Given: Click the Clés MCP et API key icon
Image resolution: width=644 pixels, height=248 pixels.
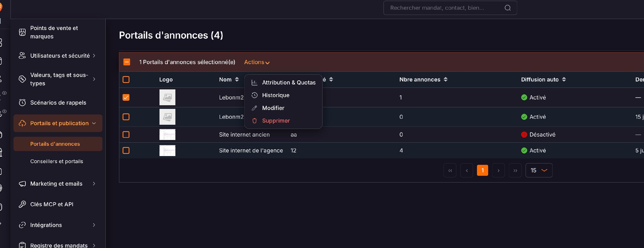Looking at the screenshot, I should [x=22, y=204].
